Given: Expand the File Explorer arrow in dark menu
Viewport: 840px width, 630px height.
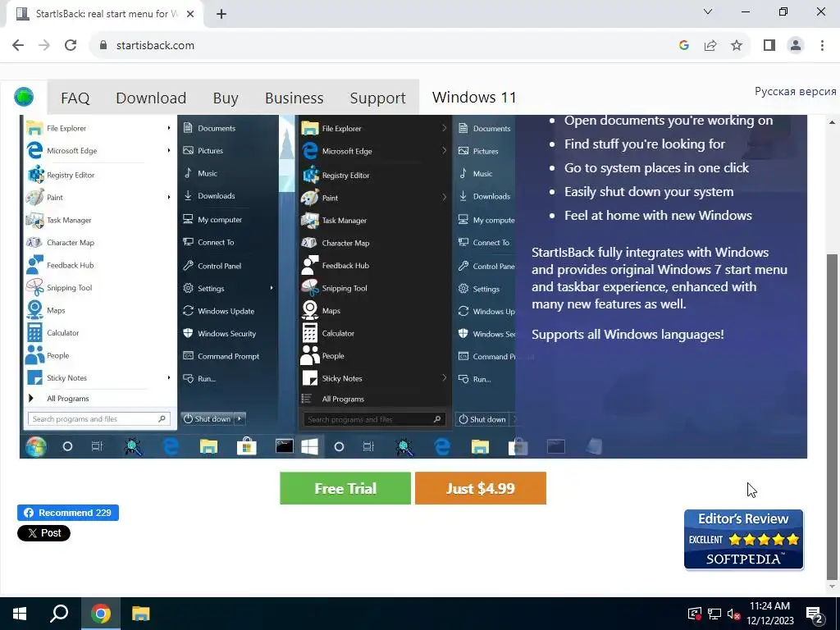Looking at the screenshot, I should [444, 128].
